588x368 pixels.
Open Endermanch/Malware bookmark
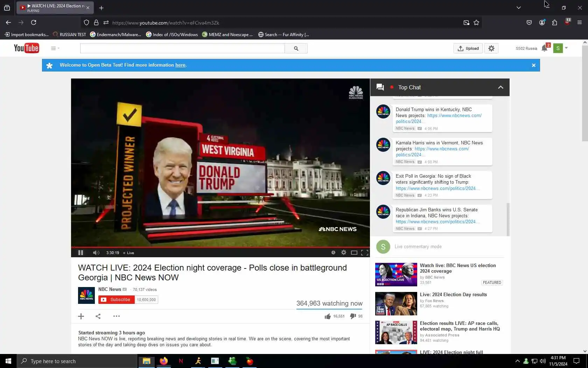(x=115, y=34)
